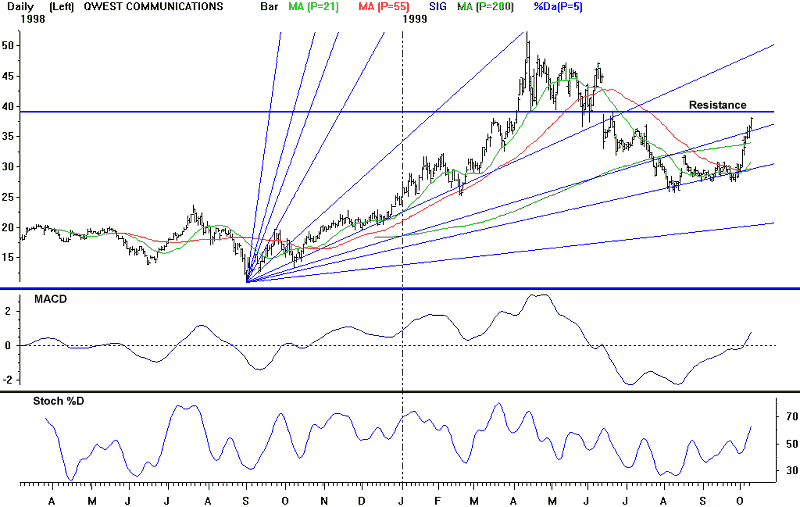Click the price axis value '40'
This screenshot has height=507, width=800.
[x=7, y=107]
